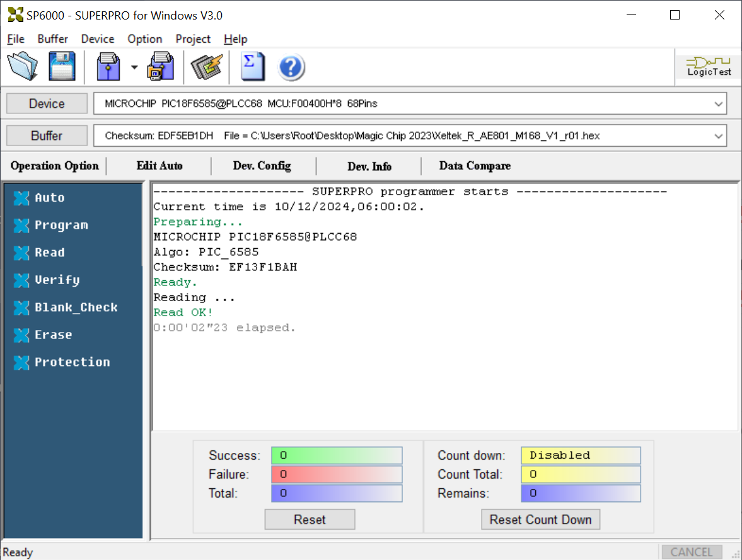Open dropdown arrow next to load project

pos(134,67)
